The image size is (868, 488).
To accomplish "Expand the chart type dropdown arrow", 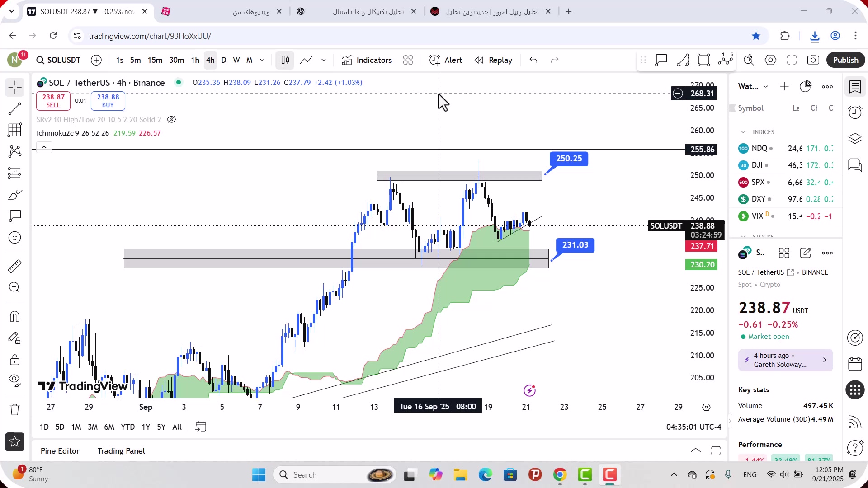I will pyautogui.click(x=324, y=60).
